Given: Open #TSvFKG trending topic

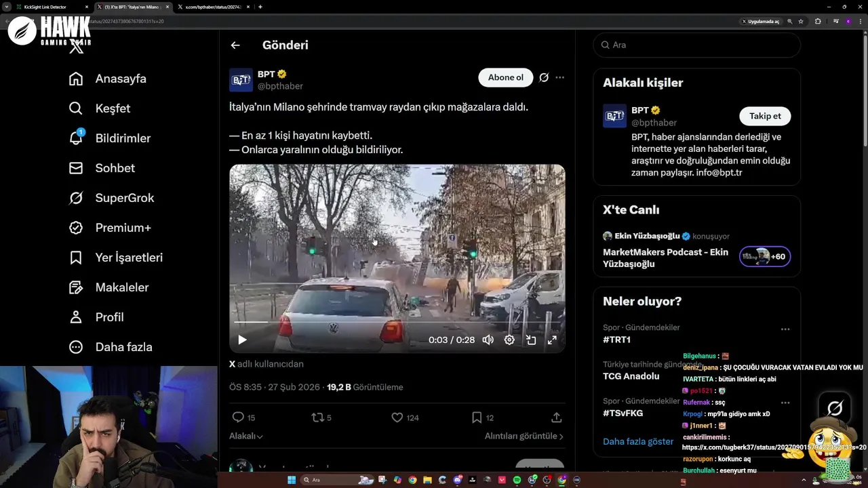Looking at the screenshot, I should (x=623, y=413).
